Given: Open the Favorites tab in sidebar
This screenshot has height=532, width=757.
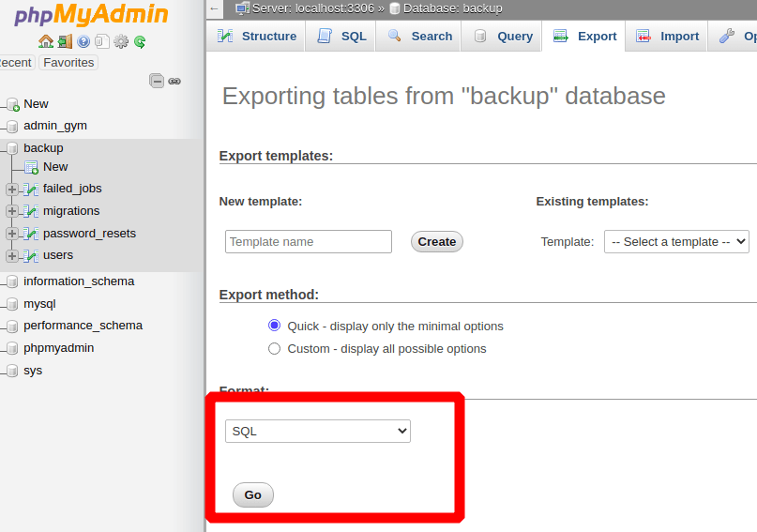Looking at the screenshot, I should pyautogui.click(x=68, y=63).
